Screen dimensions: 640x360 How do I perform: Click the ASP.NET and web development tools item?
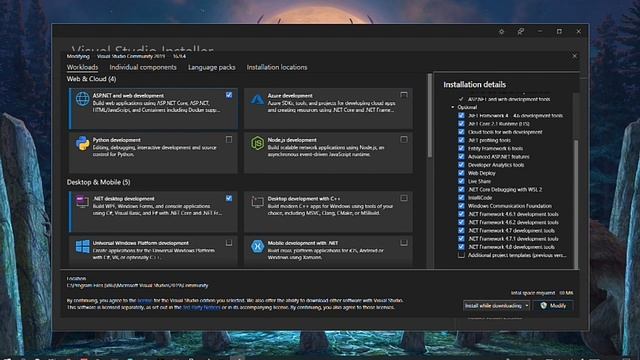pos(509,99)
